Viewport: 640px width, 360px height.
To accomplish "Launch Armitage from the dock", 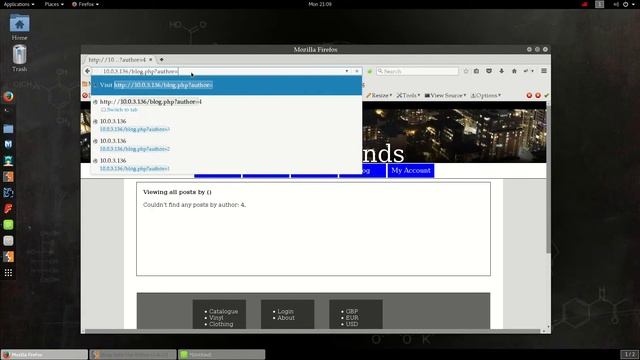I will pos(8,161).
